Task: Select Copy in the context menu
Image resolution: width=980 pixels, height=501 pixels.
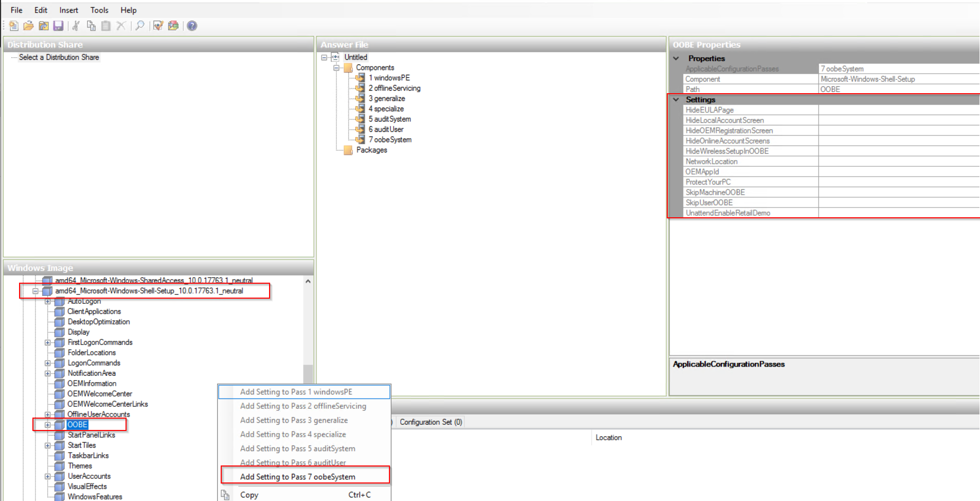Action: (249, 495)
